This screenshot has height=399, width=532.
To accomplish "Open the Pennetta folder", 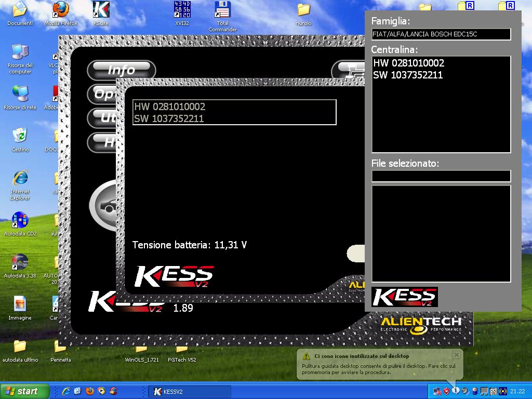I will click(60, 351).
